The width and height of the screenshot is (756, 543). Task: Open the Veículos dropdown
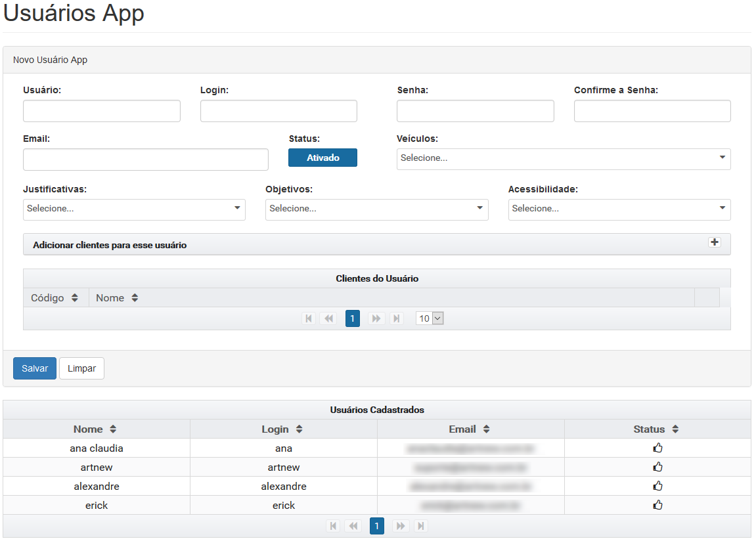564,159
